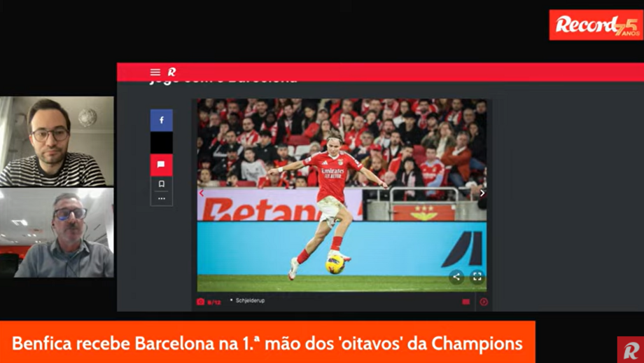Click the Schjelderup match photo
Screen dimensions: 644x363
342,195
